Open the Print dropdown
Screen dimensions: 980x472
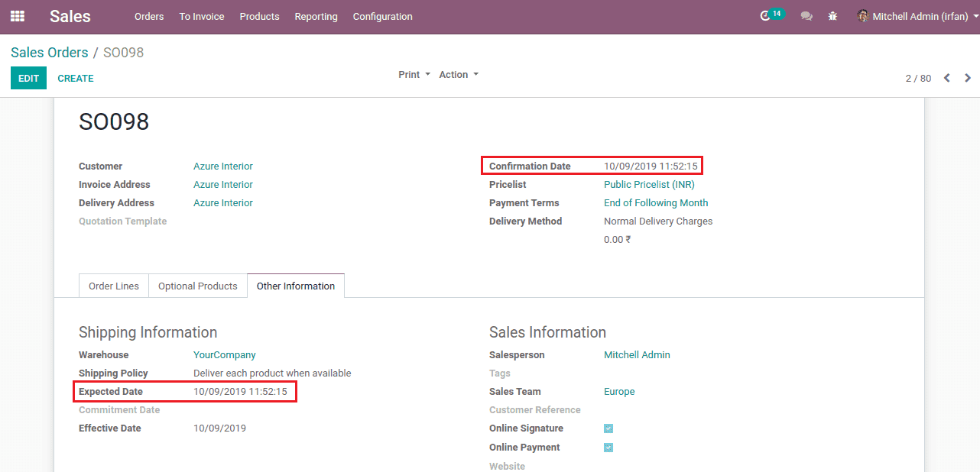pos(414,75)
